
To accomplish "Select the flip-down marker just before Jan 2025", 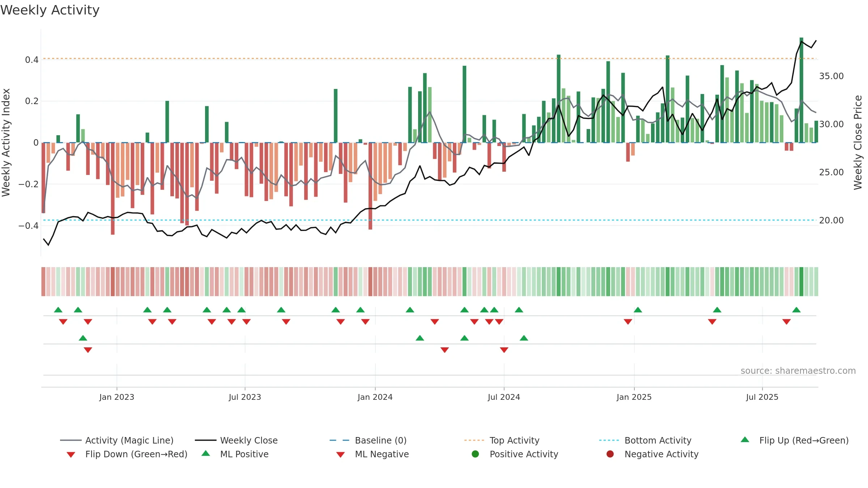I will coord(628,322).
